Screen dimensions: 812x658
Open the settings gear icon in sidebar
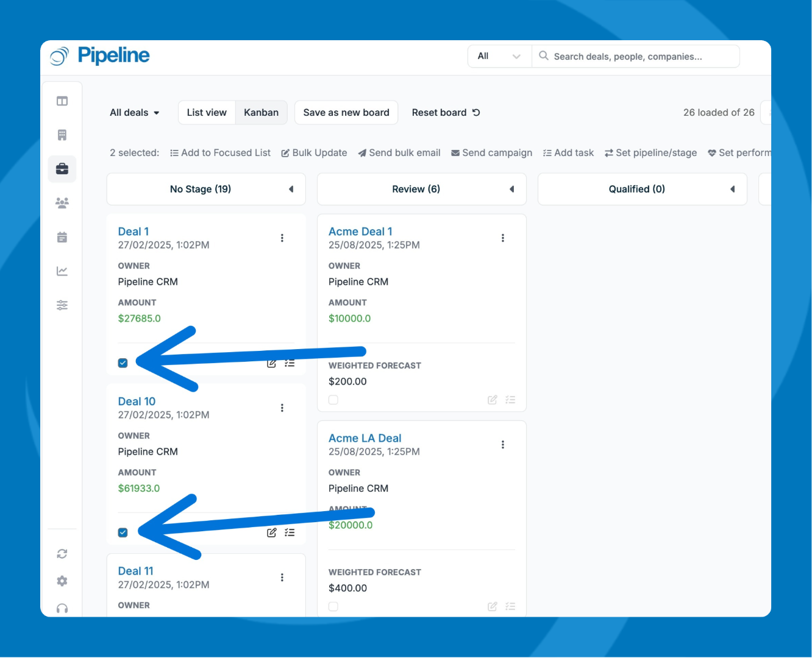[x=62, y=581]
